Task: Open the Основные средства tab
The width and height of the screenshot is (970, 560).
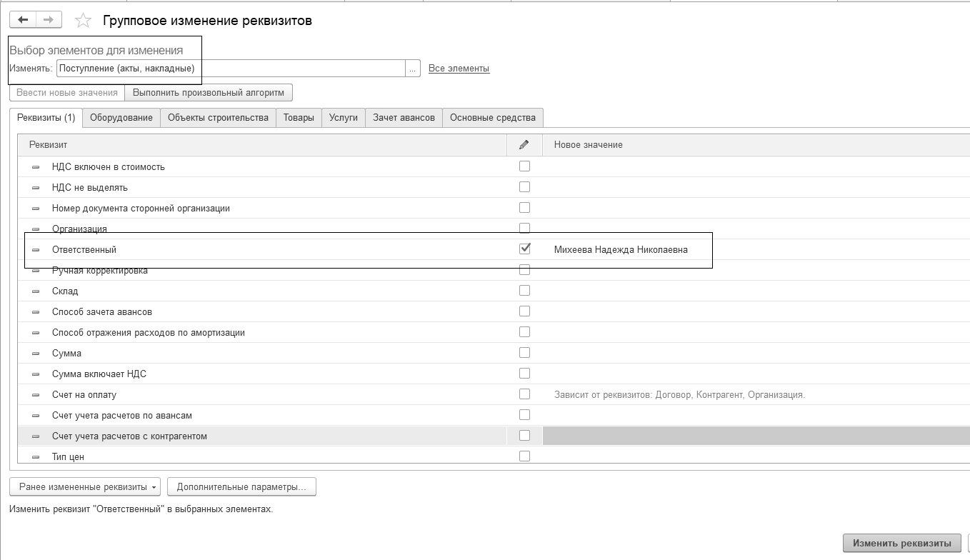Action: [x=493, y=118]
